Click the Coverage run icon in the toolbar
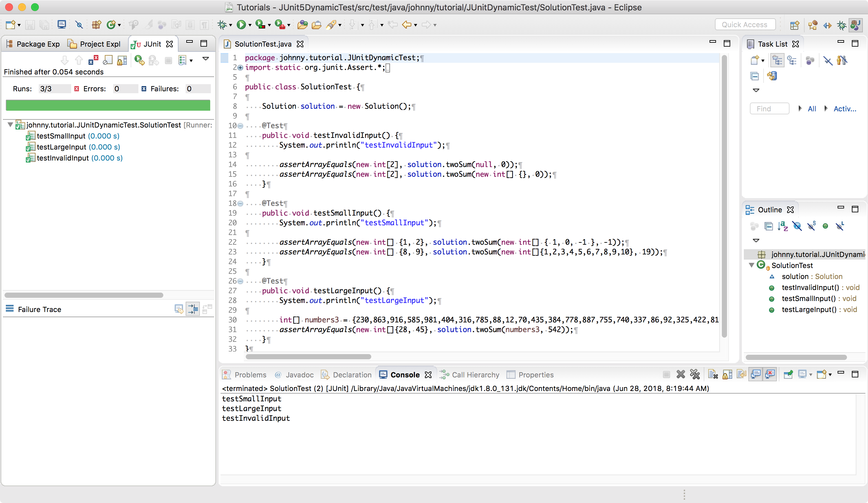The height and width of the screenshot is (503, 868). 260,25
